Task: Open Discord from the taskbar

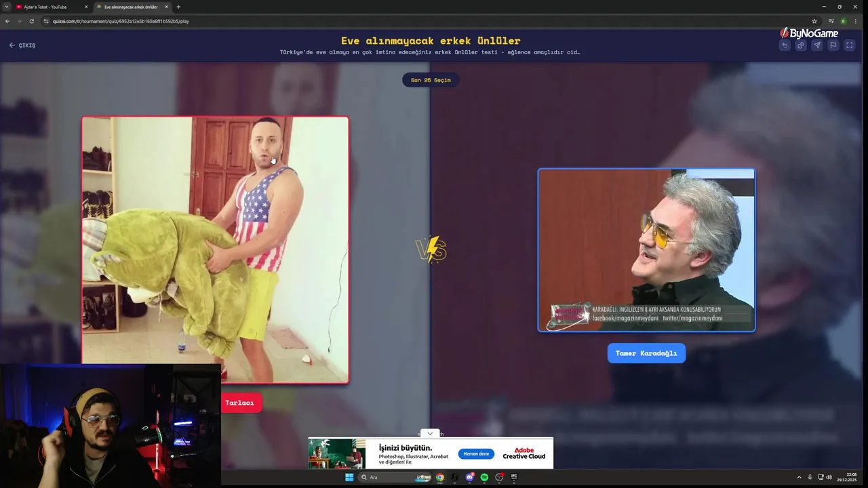Action: 470,477
